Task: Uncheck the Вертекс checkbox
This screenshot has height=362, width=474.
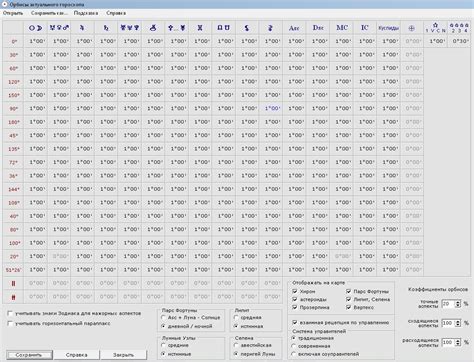Action: 349,307
